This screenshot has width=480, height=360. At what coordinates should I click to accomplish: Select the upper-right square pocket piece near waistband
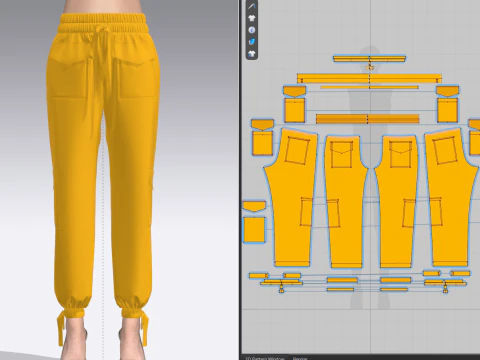click(x=448, y=110)
